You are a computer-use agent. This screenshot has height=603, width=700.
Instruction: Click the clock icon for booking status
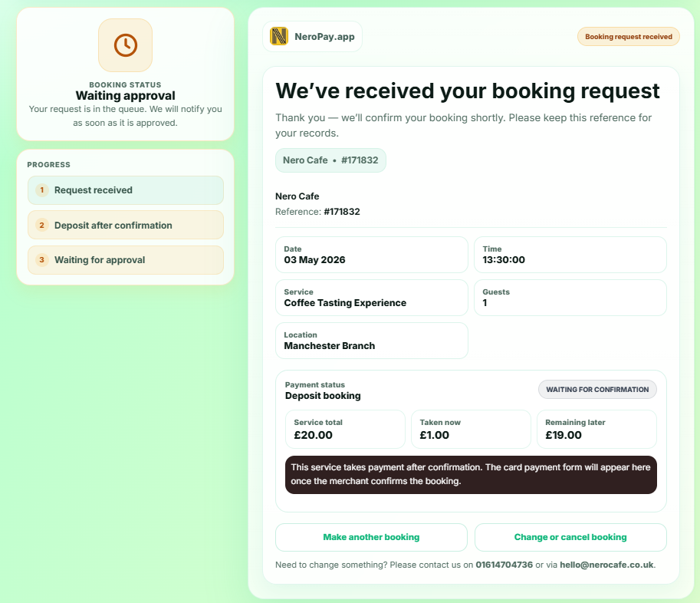(x=125, y=45)
